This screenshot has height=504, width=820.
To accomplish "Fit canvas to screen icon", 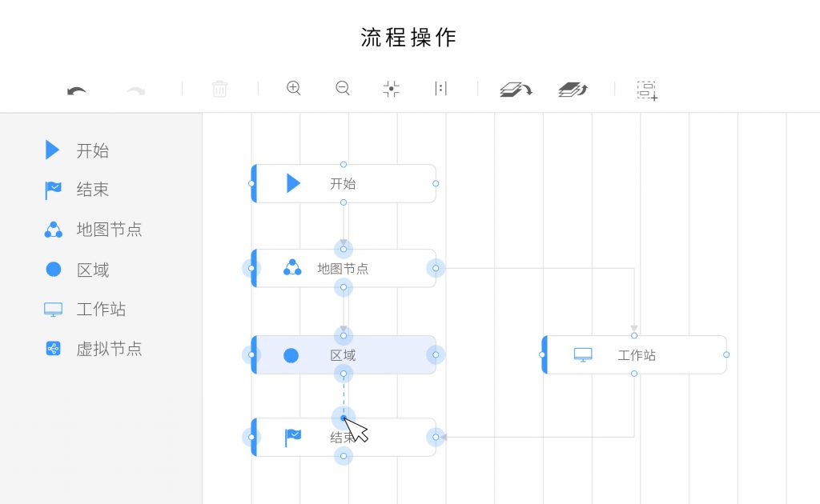I will coord(391,89).
